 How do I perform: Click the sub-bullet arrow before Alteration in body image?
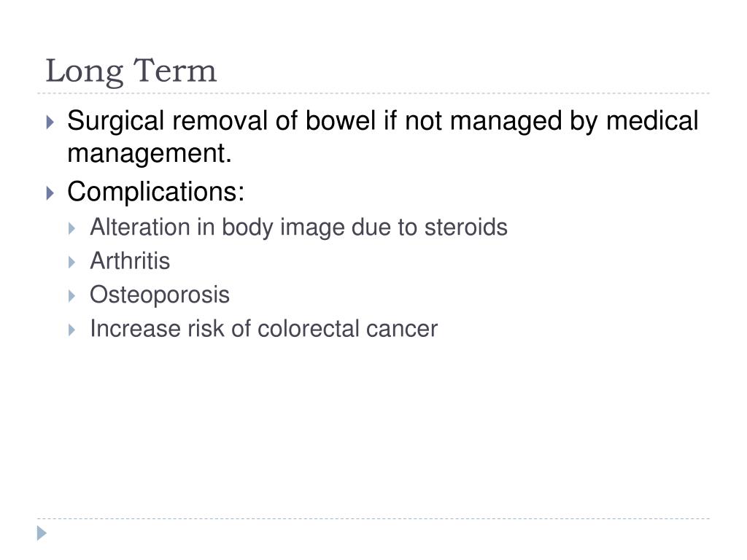click(72, 228)
